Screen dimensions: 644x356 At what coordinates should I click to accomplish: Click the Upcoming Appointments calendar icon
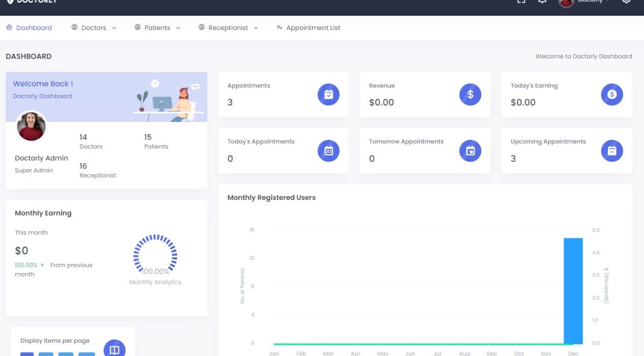point(611,151)
